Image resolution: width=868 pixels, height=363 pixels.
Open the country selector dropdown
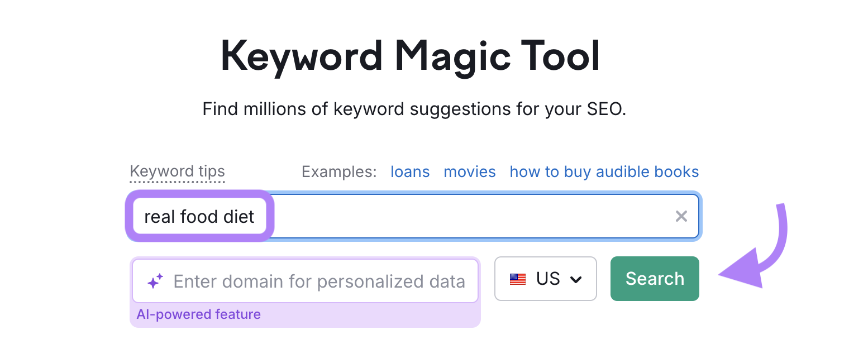546,279
